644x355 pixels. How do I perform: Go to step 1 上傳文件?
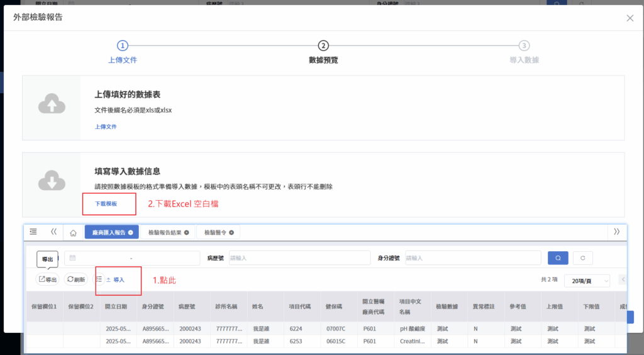coord(123,53)
